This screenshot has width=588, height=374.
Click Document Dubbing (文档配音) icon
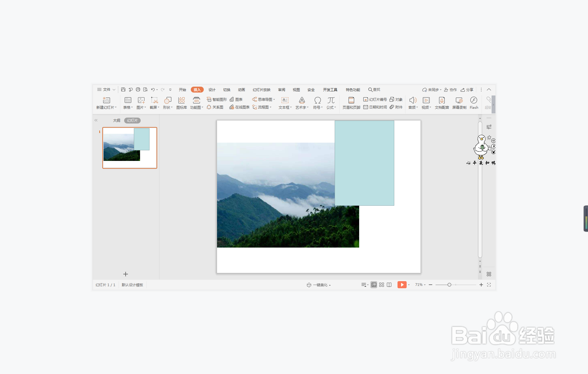pyautogui.click(x=442, y=100)
